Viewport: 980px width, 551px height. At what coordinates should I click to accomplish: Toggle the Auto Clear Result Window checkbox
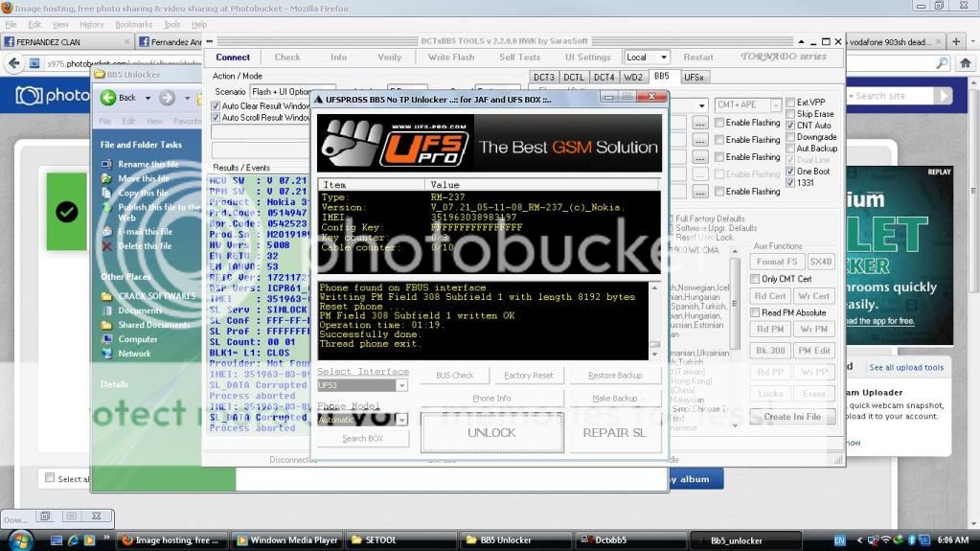(216, 105)
